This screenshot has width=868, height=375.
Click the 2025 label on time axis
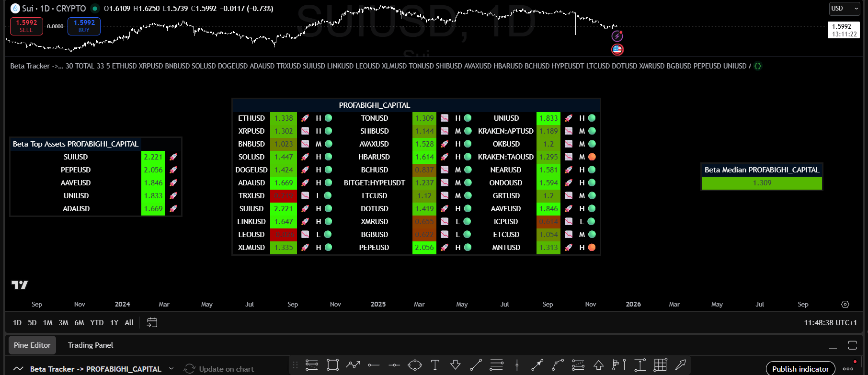coord(378,304)
